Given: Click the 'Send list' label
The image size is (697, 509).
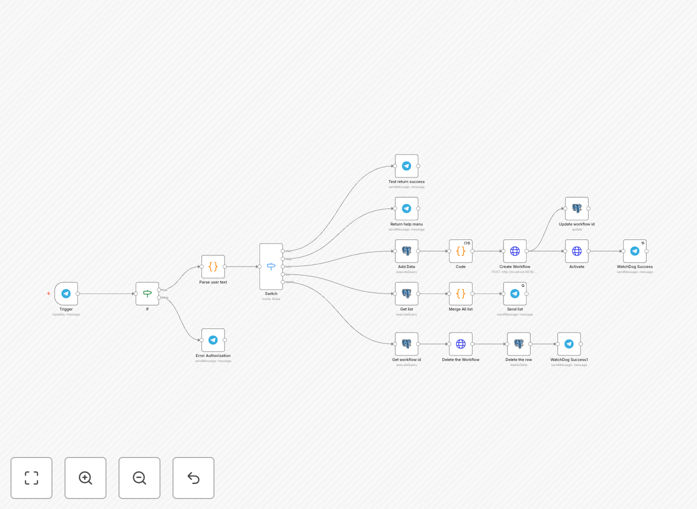Looking at the screenshot, I should coord(515,309).
